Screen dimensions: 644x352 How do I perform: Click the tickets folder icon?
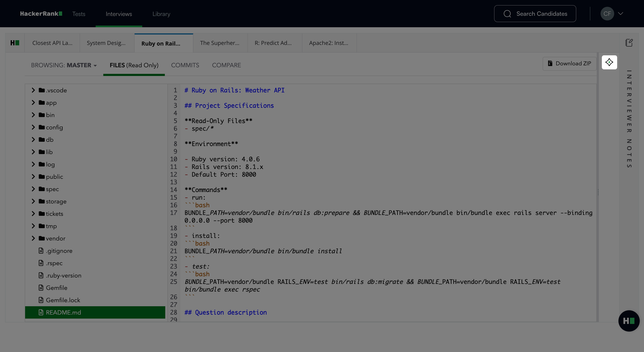pos(42,214)
